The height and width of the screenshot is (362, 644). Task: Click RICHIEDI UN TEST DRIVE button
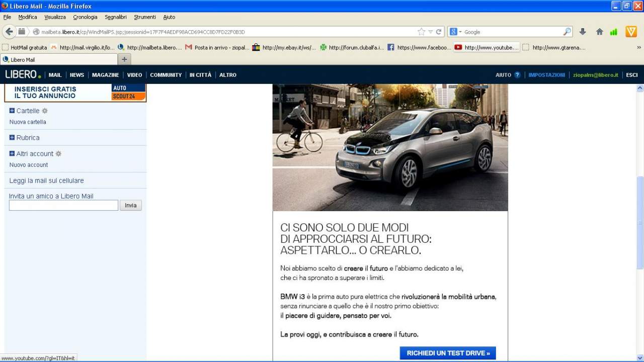click(x=448, y=353)
